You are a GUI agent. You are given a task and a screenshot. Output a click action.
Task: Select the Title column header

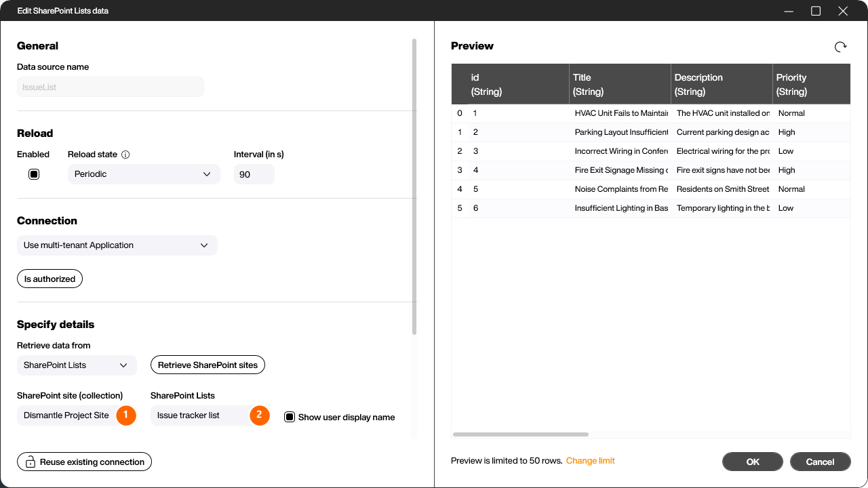tap(620, 84)
